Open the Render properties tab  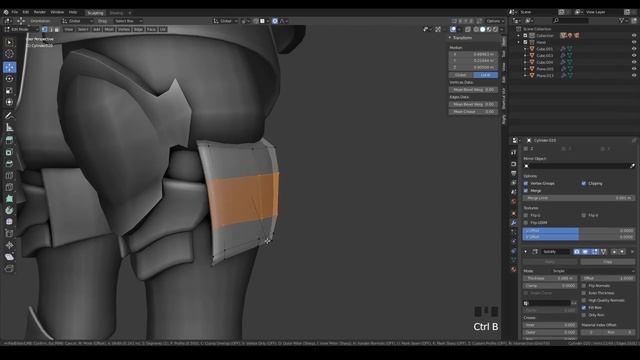pos(513,164)
